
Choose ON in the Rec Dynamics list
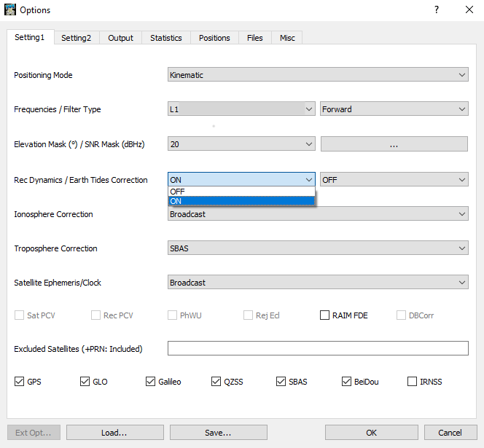coord(241,201)
